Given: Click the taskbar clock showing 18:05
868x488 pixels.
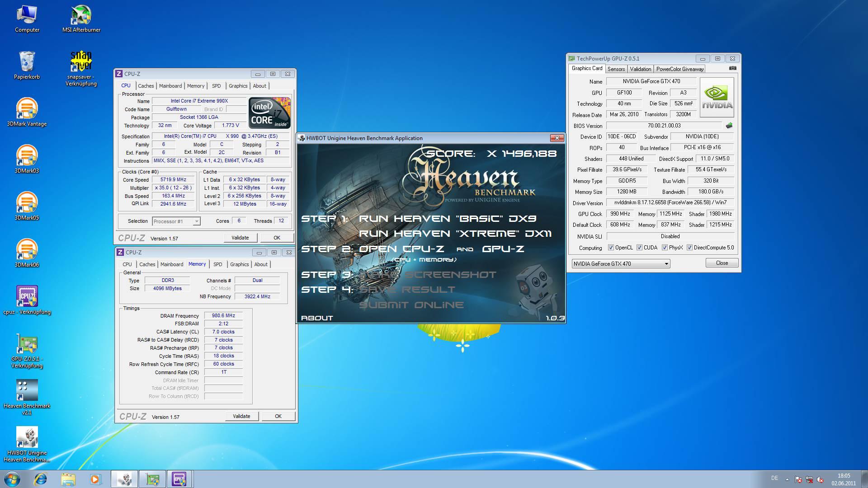Looking at the screenshot, I should [843, 479].
